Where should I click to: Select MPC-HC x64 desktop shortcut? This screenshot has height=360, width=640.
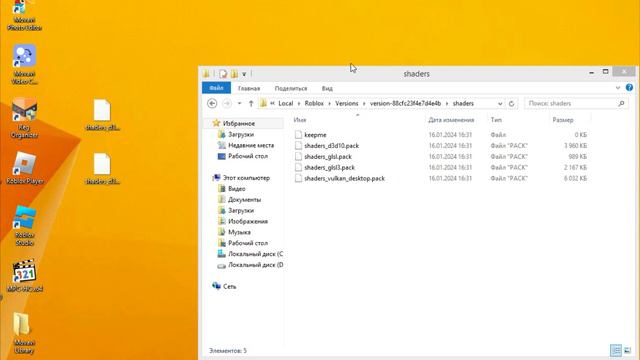24,276
